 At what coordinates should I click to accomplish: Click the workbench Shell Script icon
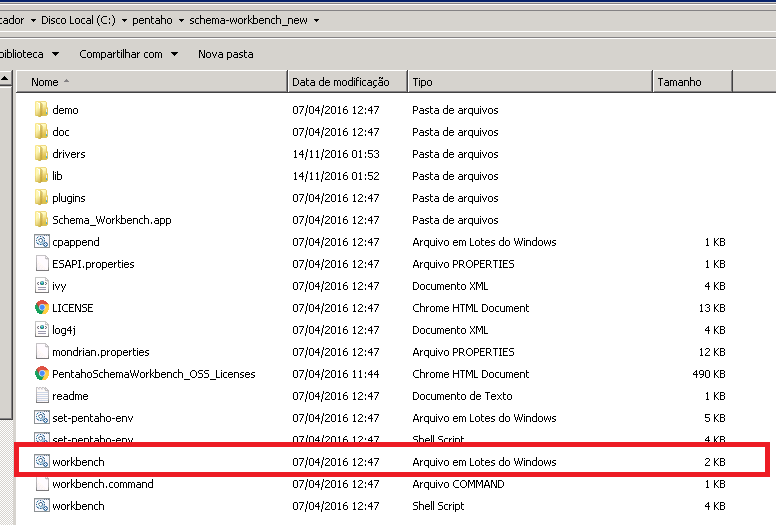coord(42,506)
